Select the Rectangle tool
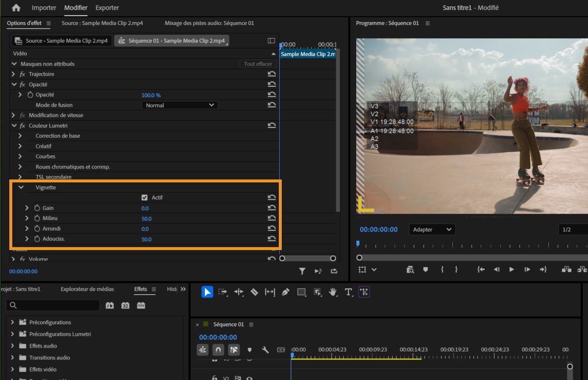This screenshot has height=380, width=588. pos(301,292)
